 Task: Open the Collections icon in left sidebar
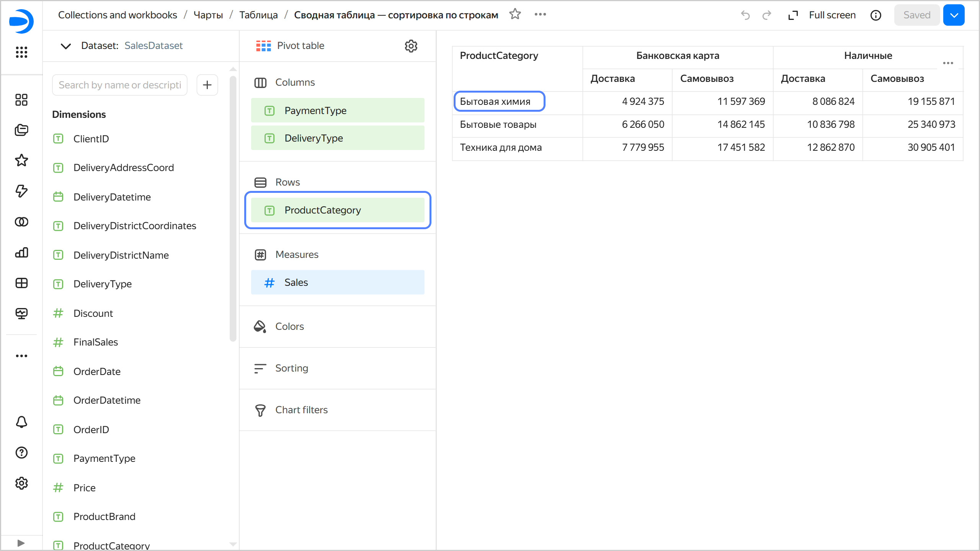tap(21, 130)
